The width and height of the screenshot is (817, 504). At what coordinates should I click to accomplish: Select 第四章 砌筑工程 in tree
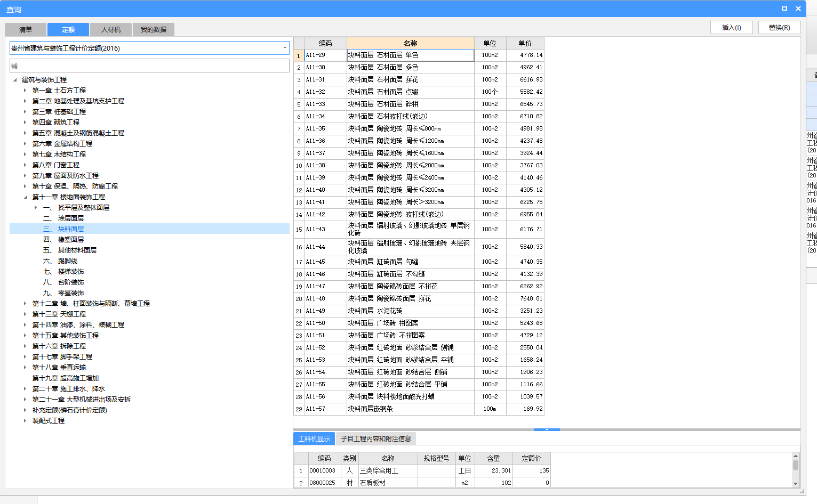pyautogui.click(x=56, y=123)
